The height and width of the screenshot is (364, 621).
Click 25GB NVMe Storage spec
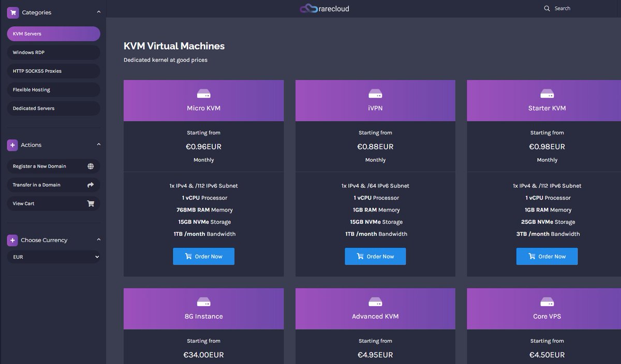coord(547,222)
